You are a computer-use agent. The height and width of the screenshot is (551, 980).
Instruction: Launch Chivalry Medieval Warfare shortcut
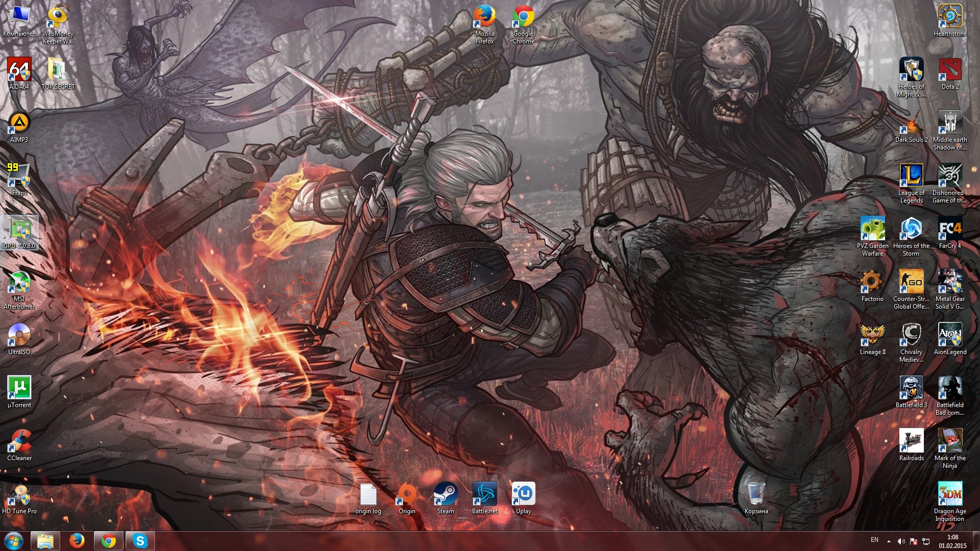click(x=912, y=343)
